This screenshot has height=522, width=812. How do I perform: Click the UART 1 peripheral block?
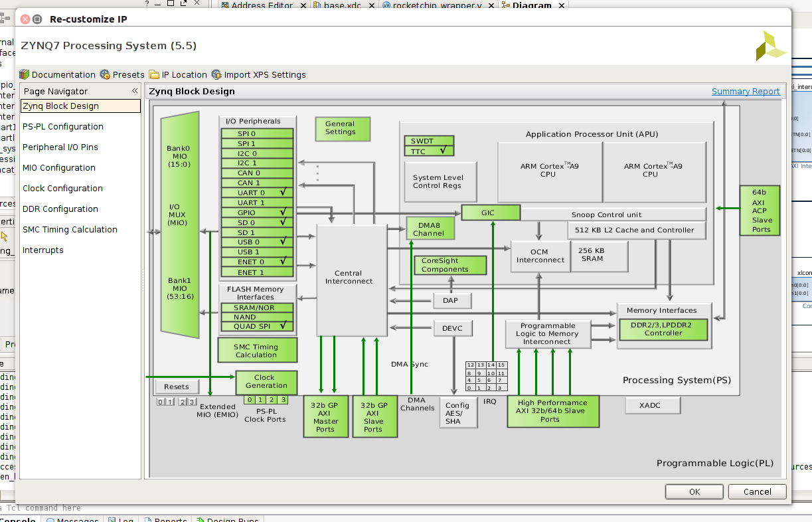[257, 203]
